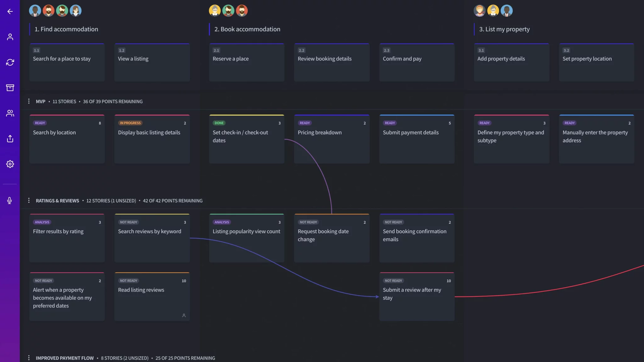Select second persona avatar above List my property
The image size is (644, 362).
[493, 11]
